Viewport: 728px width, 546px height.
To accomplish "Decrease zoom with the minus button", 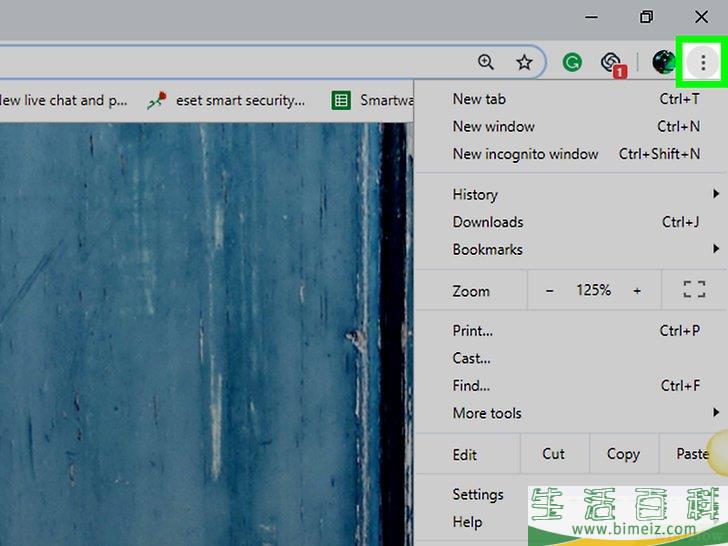I will 550,291.
